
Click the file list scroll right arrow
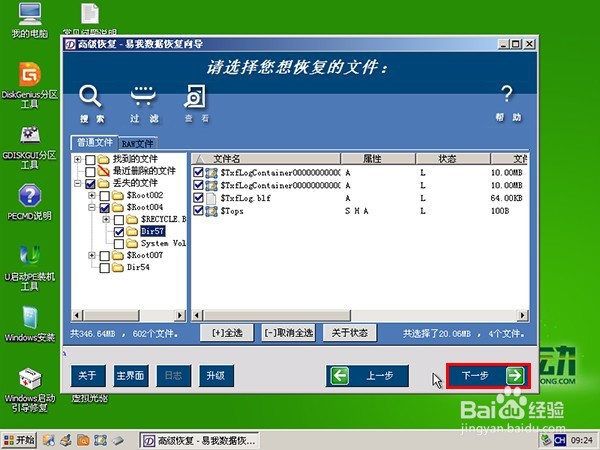click(523, 315)
